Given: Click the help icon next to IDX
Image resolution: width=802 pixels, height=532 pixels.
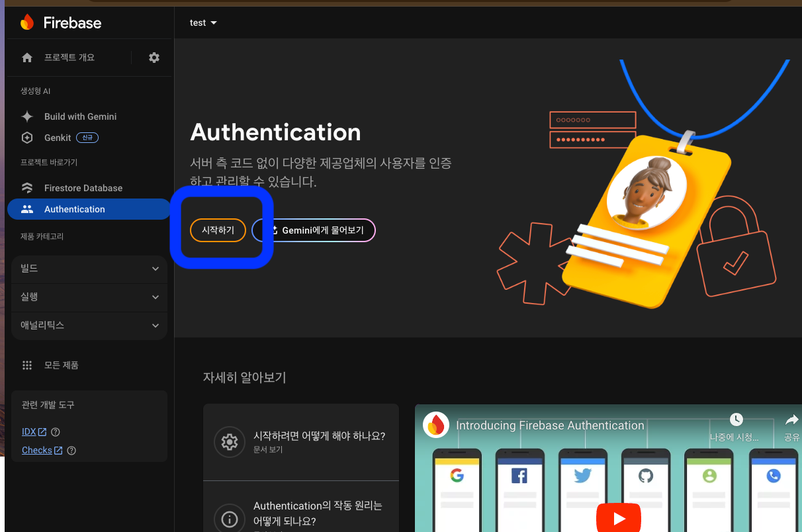Looking at the screenshot, I should 56,432.
